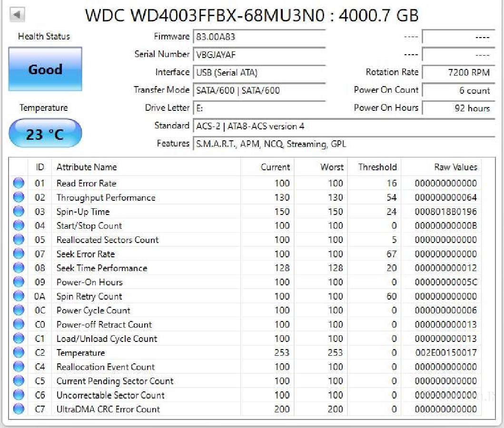Select the Seek Time Performance attribute name

point(101,268)
